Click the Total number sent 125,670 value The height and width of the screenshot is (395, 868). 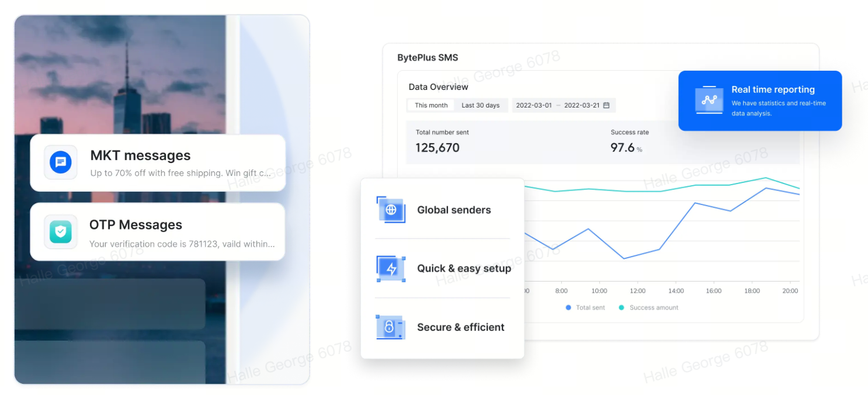(x=438, y=148)
